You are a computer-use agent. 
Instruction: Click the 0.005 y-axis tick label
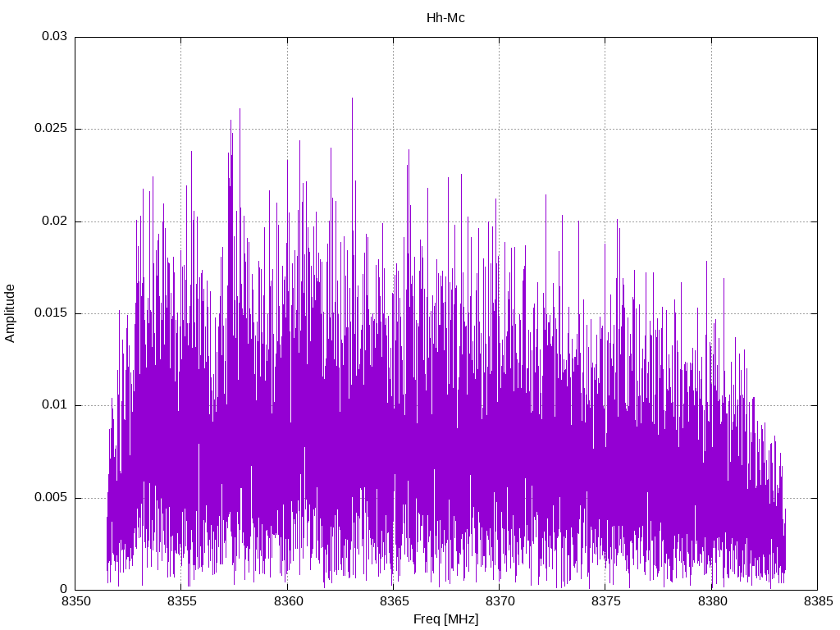coord(51,497)
